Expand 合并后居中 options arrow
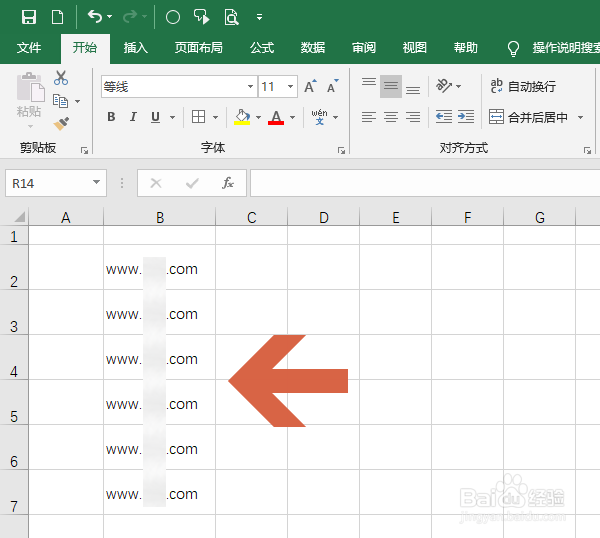 coord(580,117)
